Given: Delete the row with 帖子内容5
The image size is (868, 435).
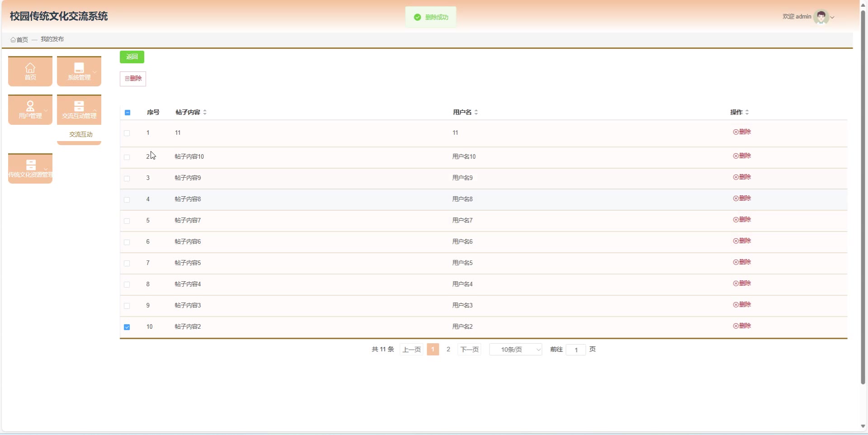Looking at the screenshot, I should [x=742, y=262].
